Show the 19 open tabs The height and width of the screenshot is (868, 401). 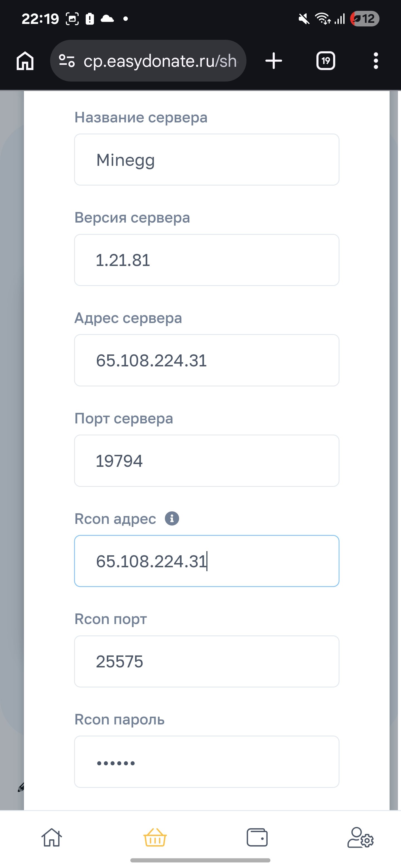(x=326, y=61)
